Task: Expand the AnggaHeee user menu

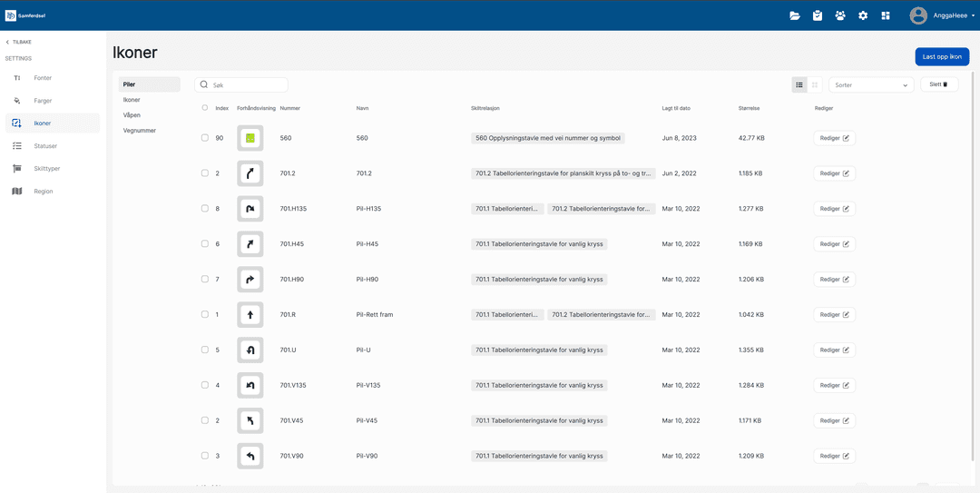Action: tap(943, 15)
